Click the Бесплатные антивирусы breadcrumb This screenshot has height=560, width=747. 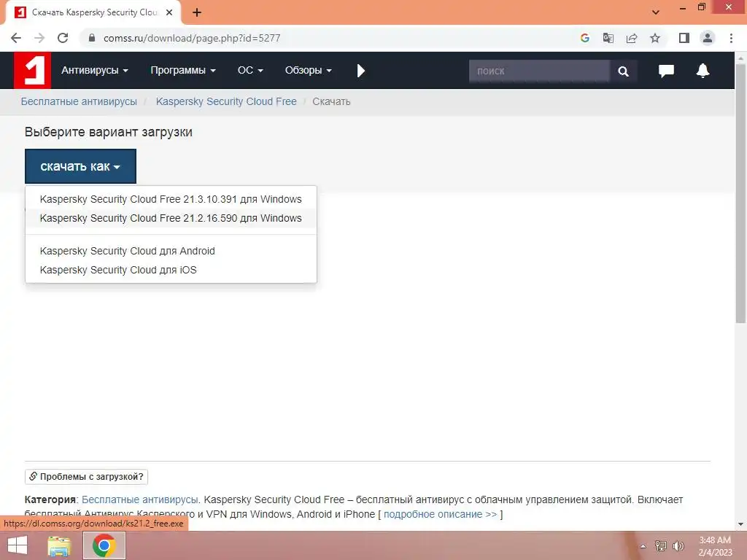pyautogui.click(x=79, y=101)
